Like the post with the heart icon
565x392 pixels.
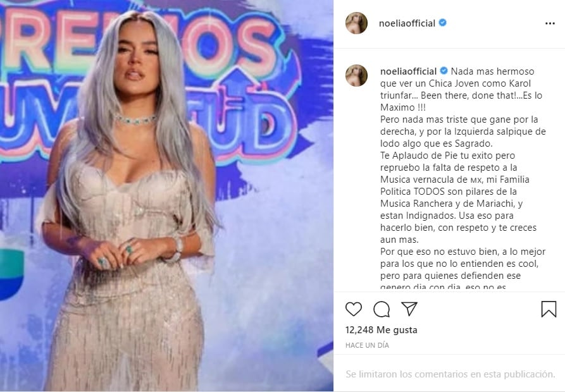[x=354, y=309]
